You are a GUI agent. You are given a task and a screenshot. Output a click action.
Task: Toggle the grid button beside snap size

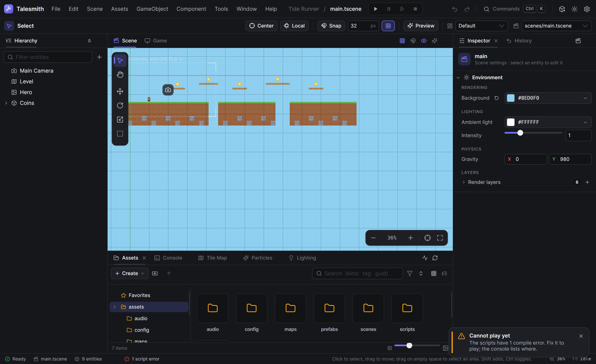[x=388, y=26]
